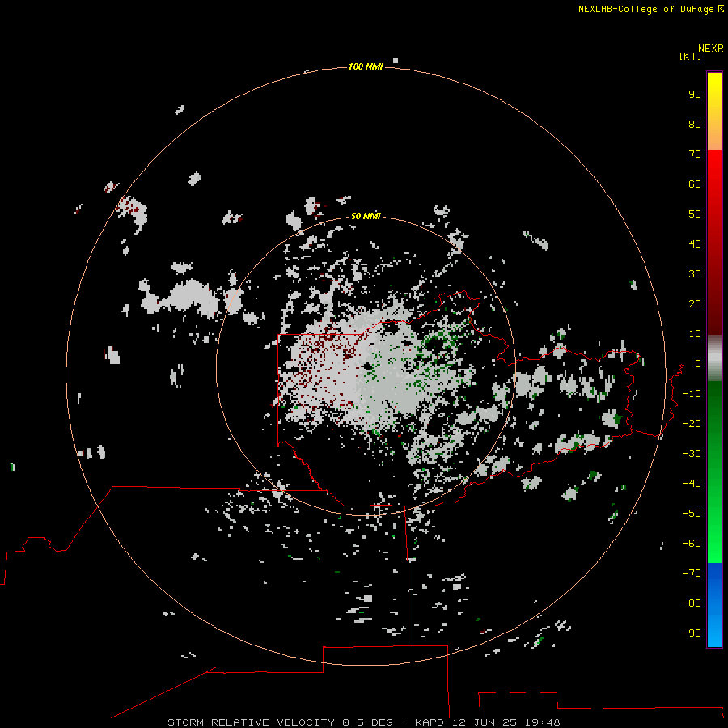Click the red segment of the color bar
Screen dimensions: 728x728
click(x=714, y=243)
